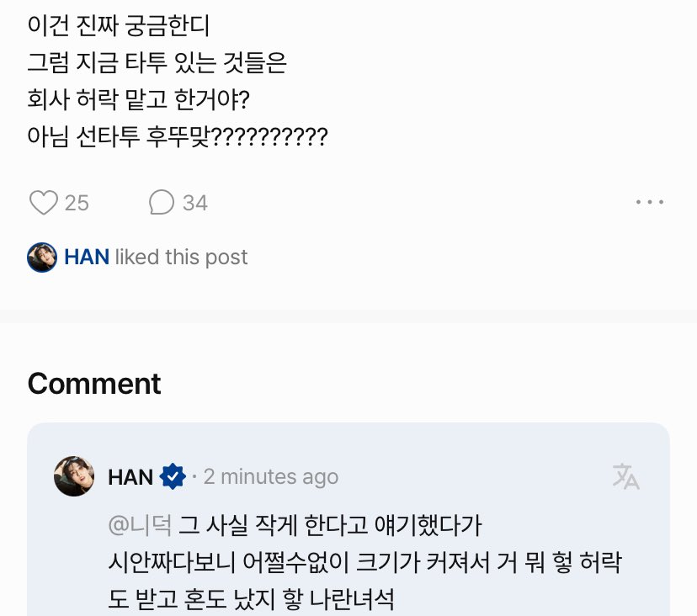Viewport: 697px width, 616px height.
Task: Click the post line ending in many question marks
Action: pyautogui.click(x=177, y=136)
